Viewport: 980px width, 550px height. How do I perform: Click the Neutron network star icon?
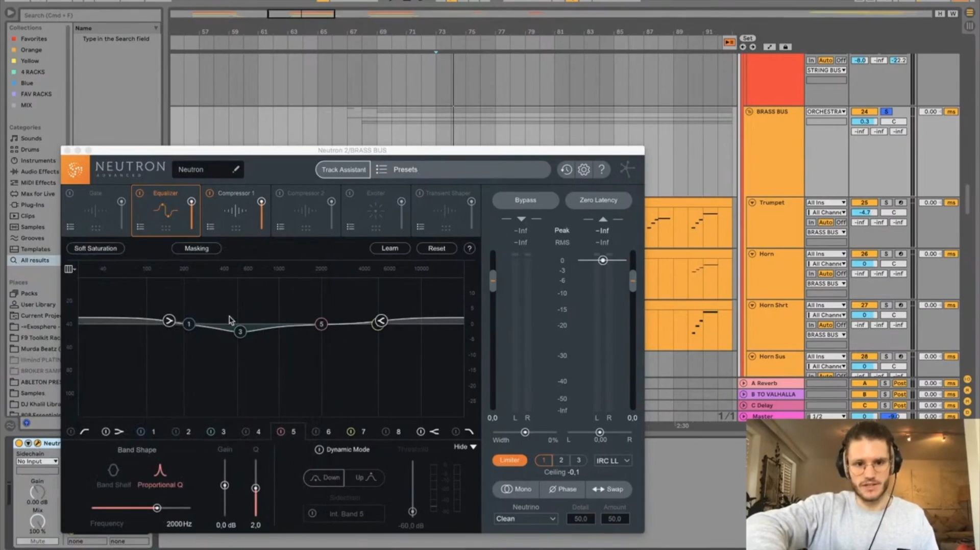(x=627, y=169)
